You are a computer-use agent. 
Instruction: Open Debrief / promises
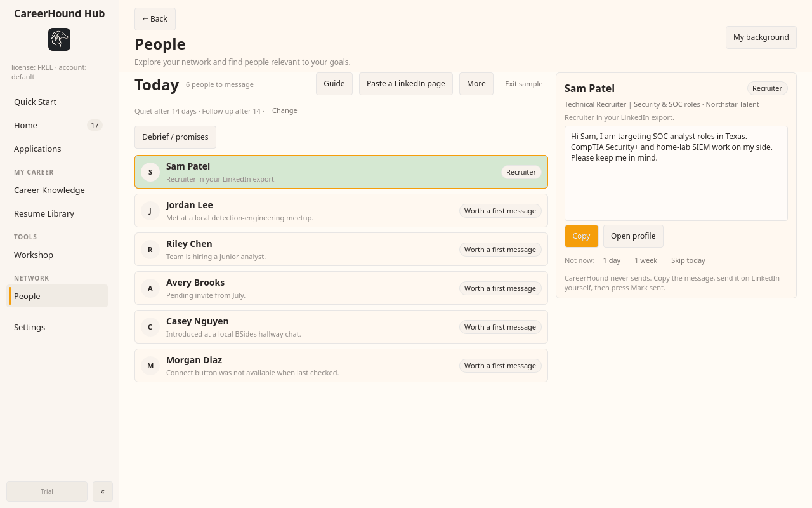pos(175,137)
